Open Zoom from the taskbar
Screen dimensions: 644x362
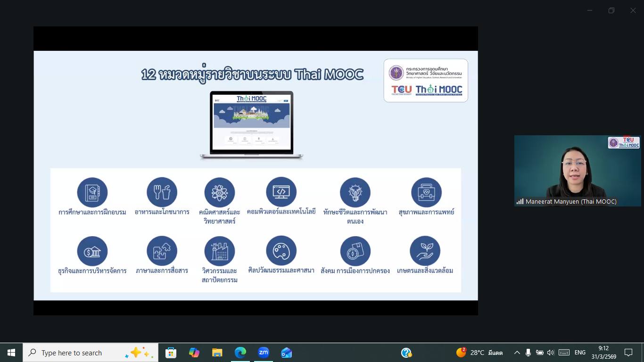point(263,353)
